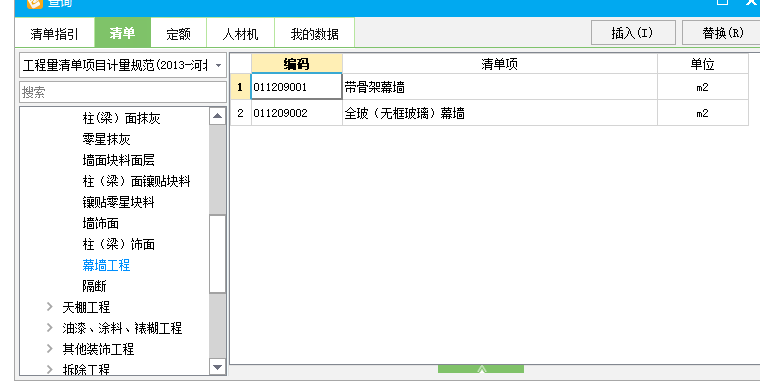Image resolution: width=760 pixels, height=386 pixels.
Task: Click the query window app icon
Action: [34, 3]
